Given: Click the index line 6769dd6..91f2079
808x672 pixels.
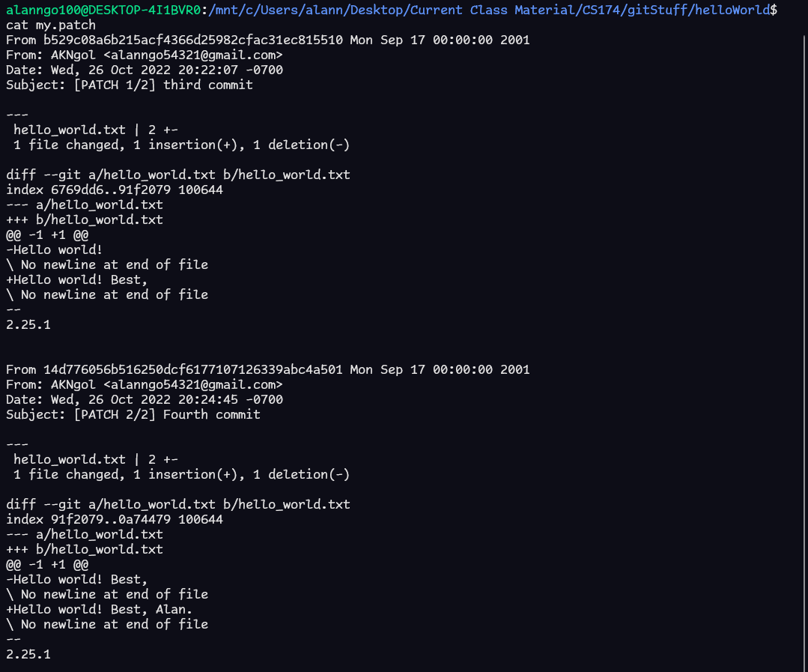Looking at the screenshot, I should click(115, 190).
